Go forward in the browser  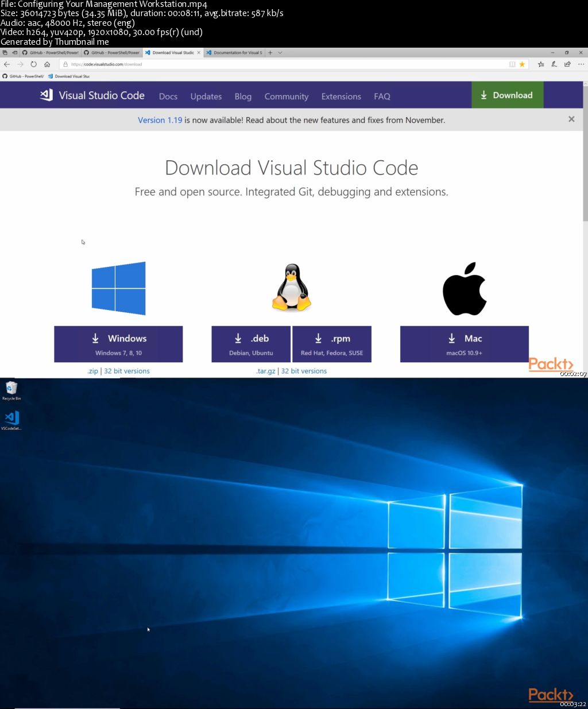tap(20, 64)
